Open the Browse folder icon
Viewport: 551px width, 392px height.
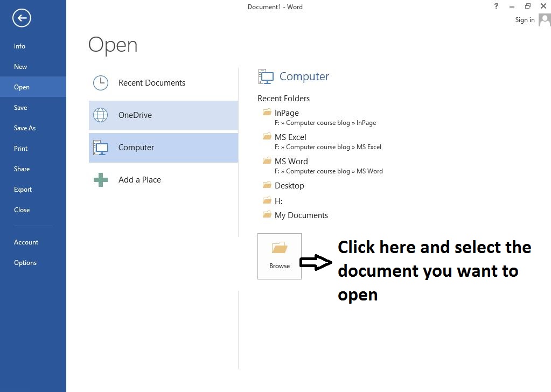tap(279, 249)
